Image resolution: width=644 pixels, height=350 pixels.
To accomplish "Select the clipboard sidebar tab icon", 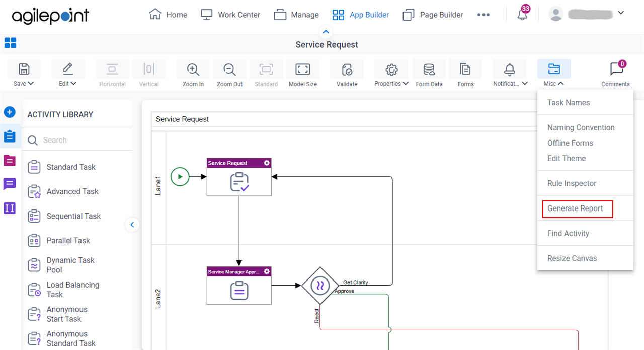I will point(10,136).
